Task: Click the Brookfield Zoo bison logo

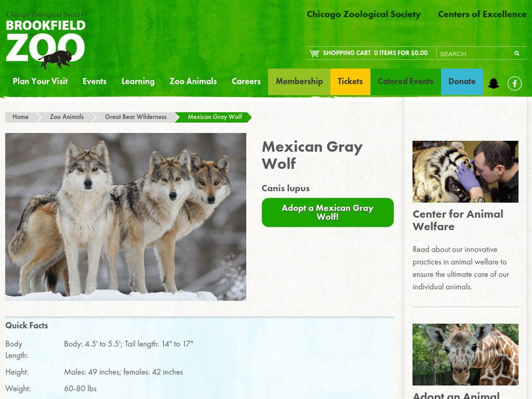Action: pos(45,40)
